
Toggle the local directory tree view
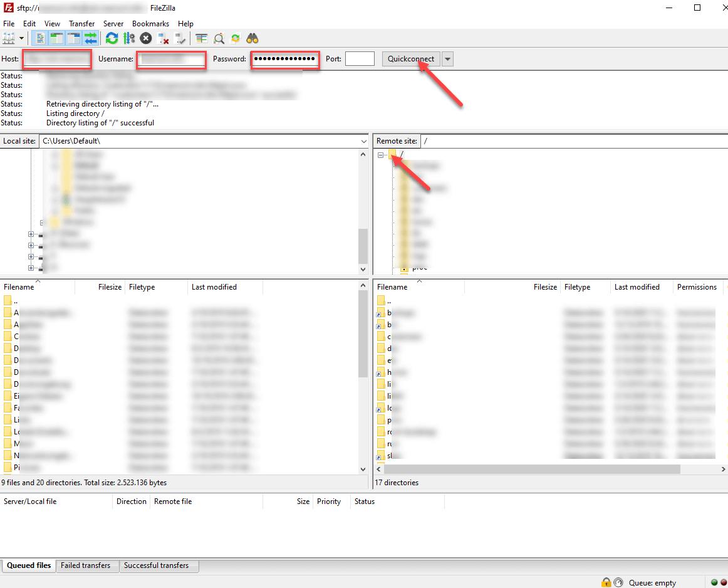tap(55, 38)
